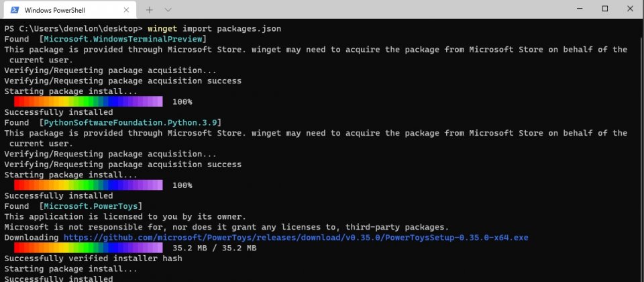This screenshot has width=644, height=282.
Task: Minimize the terminal window
Action: coord(580,9)
